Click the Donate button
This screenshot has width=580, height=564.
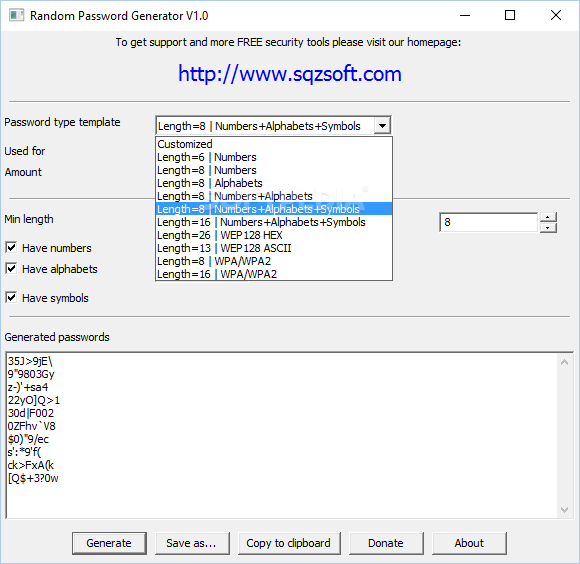386,543
